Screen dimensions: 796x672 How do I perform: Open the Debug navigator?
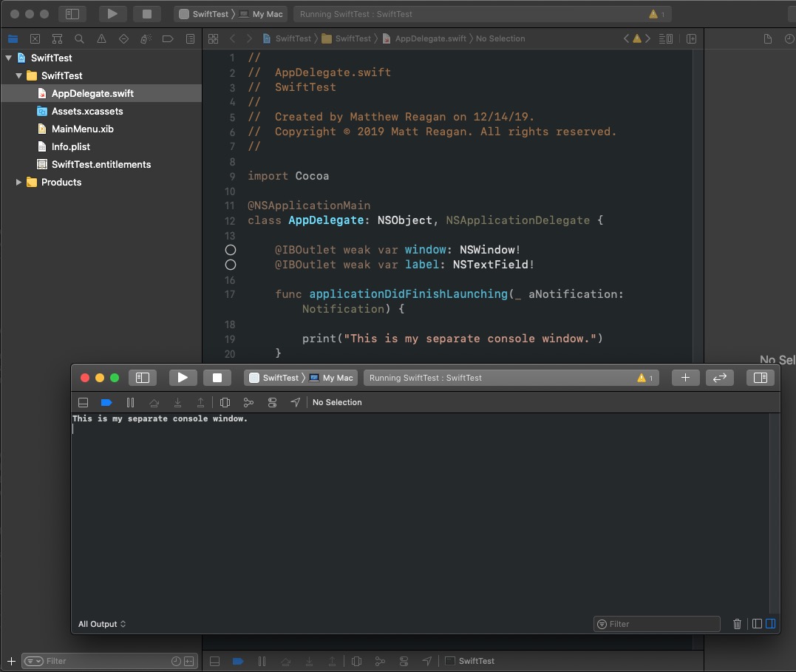point(146,38)
